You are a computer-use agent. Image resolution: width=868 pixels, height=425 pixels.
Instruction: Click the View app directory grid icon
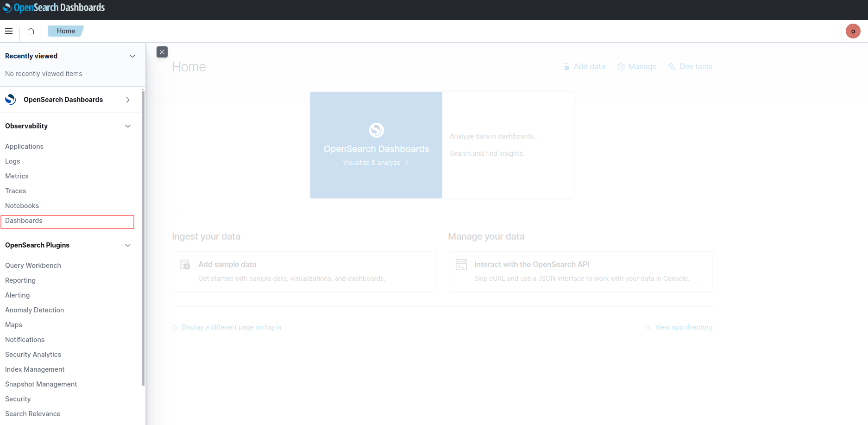648,327
